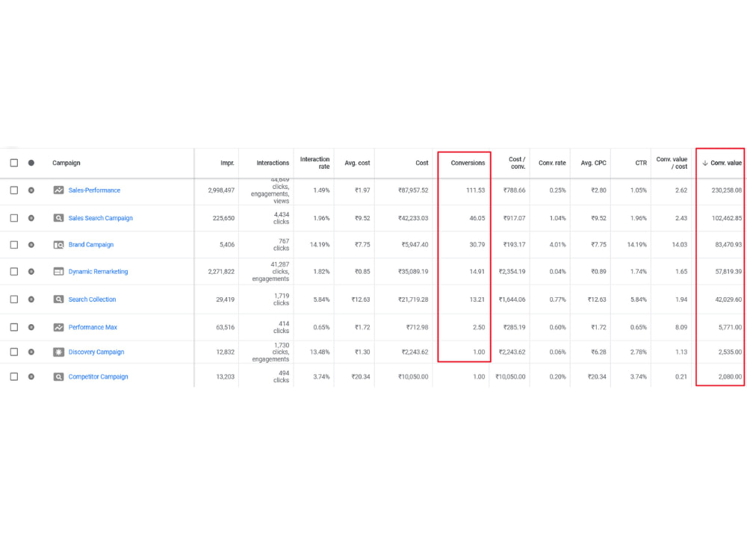Click the Sales Search Campaign search icon
The width and height of the screenshot is (747, 560).
[58, 218]
